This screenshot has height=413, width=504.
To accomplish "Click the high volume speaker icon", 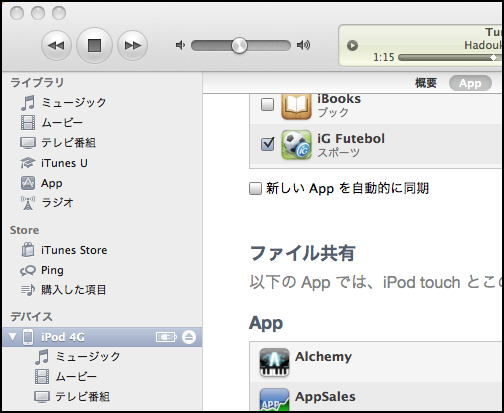I will (303, 45).
